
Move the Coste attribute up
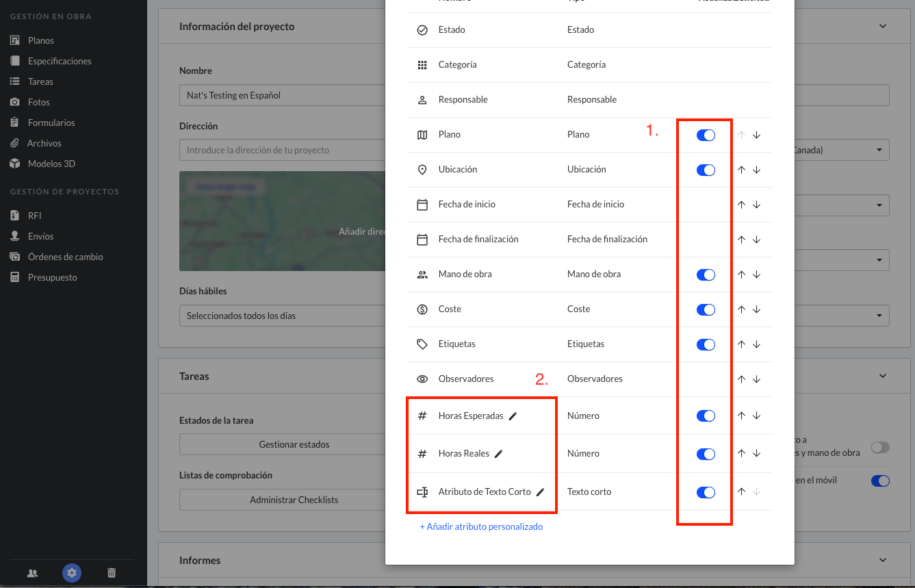click(x=741, y=309)
